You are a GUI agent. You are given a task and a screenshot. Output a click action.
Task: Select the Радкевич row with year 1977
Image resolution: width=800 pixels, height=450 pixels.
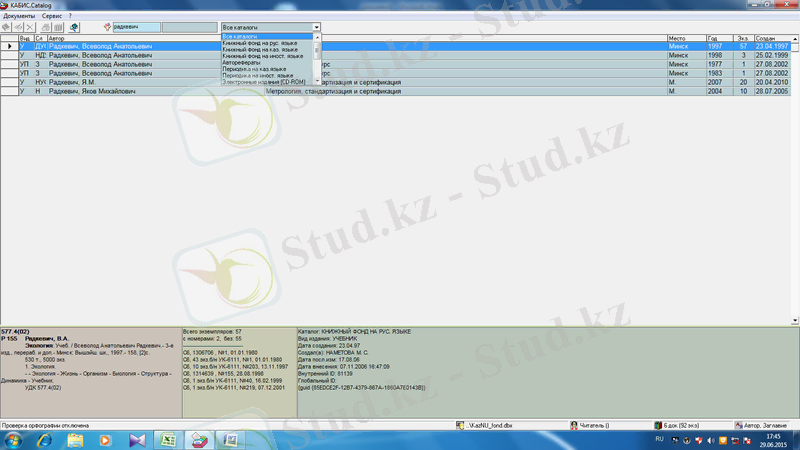pyautogui.click(x=395, y=64)
